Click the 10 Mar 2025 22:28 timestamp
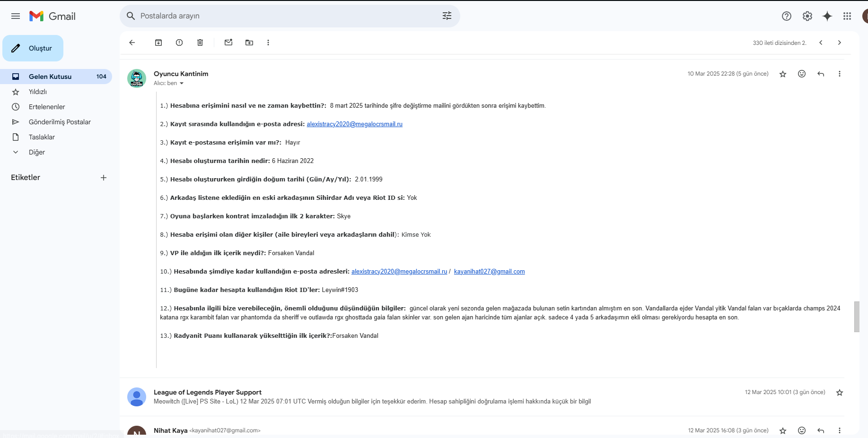Viewport: 868px width, 438px height. 728,74
